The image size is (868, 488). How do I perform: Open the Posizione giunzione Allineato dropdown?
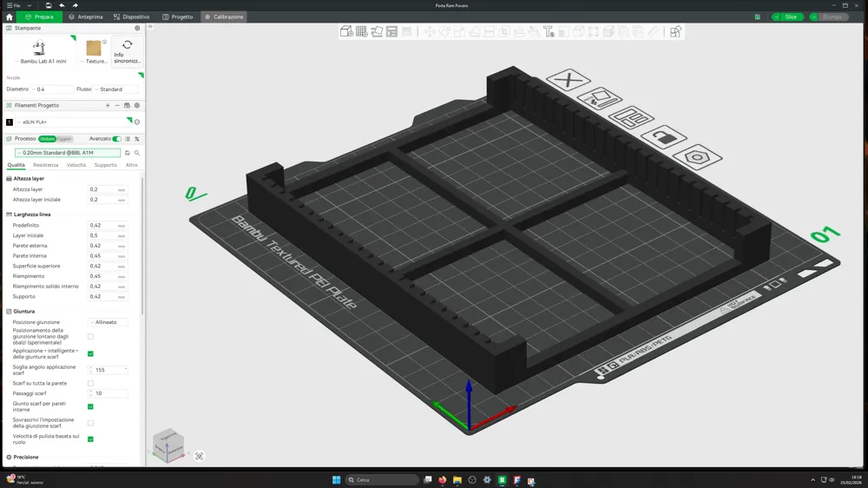(x=108, y=322)
